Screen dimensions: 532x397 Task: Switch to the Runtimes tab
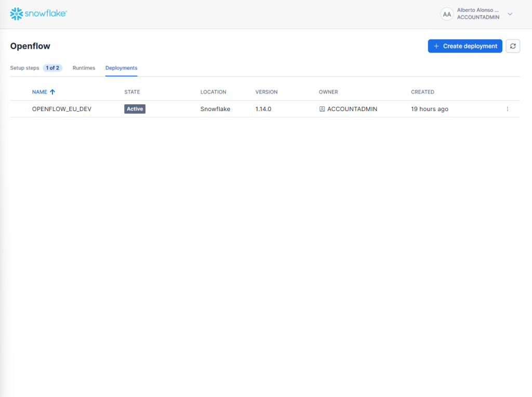click(x=84, y=68)
